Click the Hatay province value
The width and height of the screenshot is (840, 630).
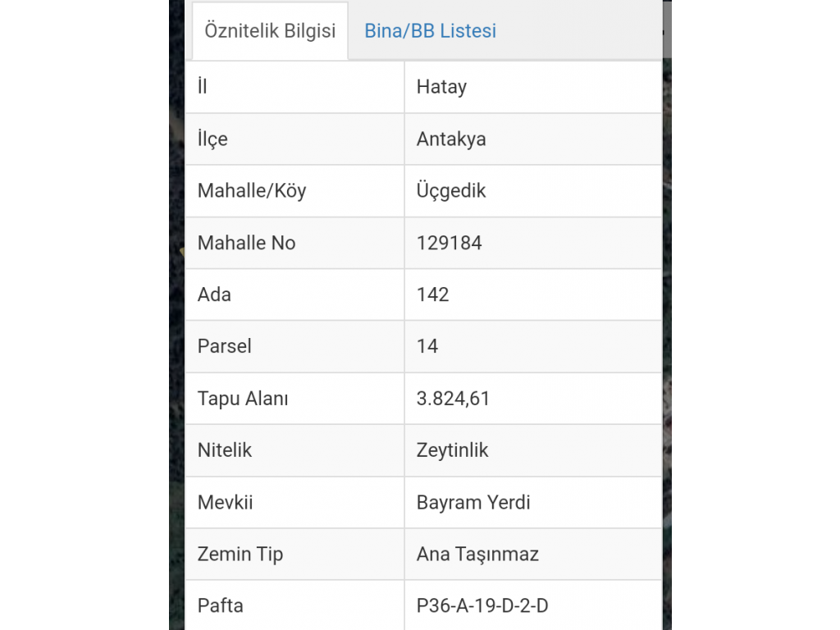(441, 87)
